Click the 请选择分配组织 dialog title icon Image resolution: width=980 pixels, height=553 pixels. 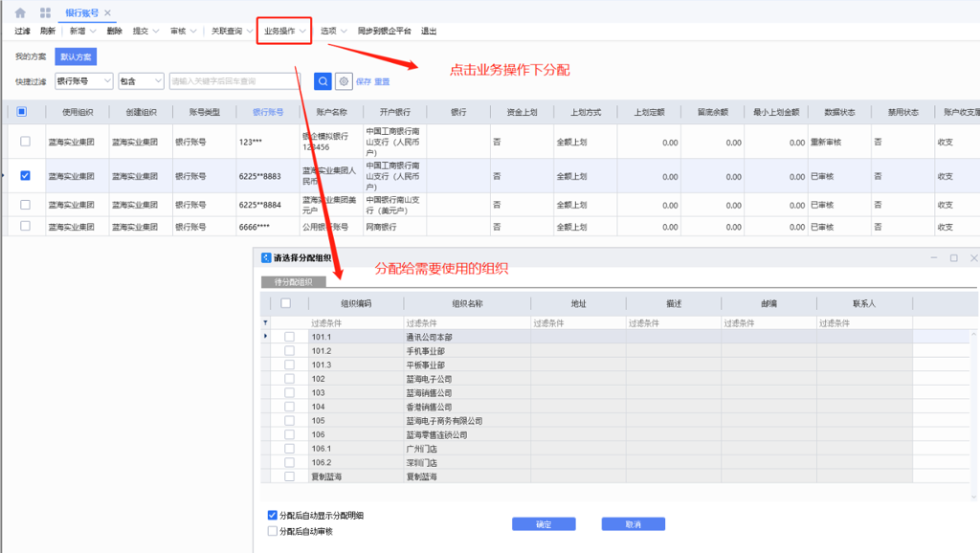pyautogui.click(x=266, y=257)
